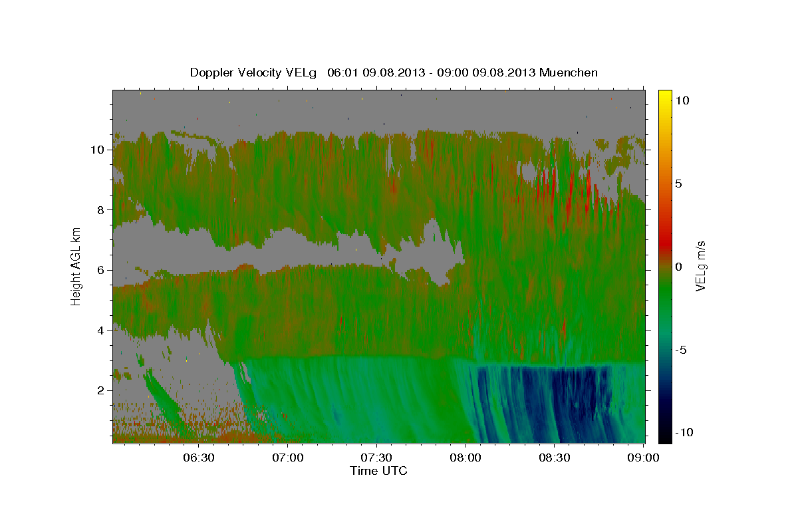Click the 08:30 time tick label

554,458
